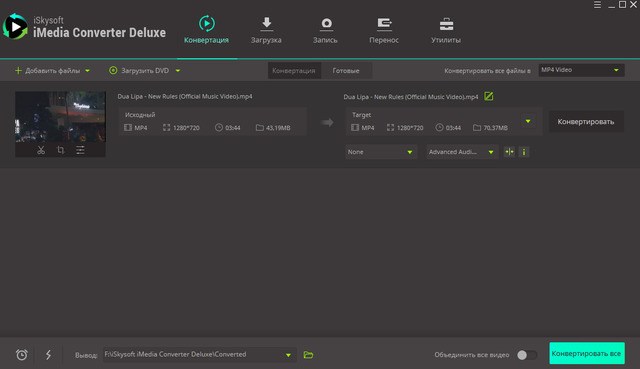This screenshot has width=640, height=369.
Task: Click Конвертировать все button
Action: click(587, 353)
